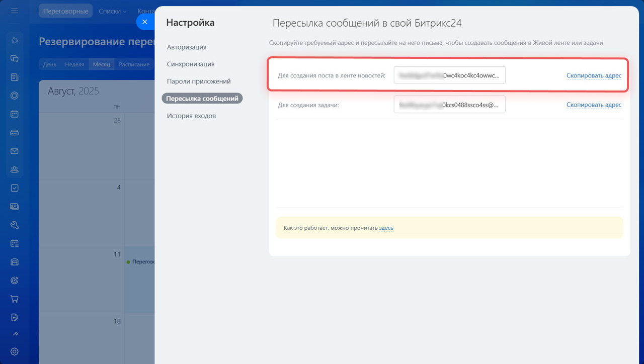Open the Workgroups people icon in the sidebar
Screen dimensions: 644x364
[x=15, y=169]
